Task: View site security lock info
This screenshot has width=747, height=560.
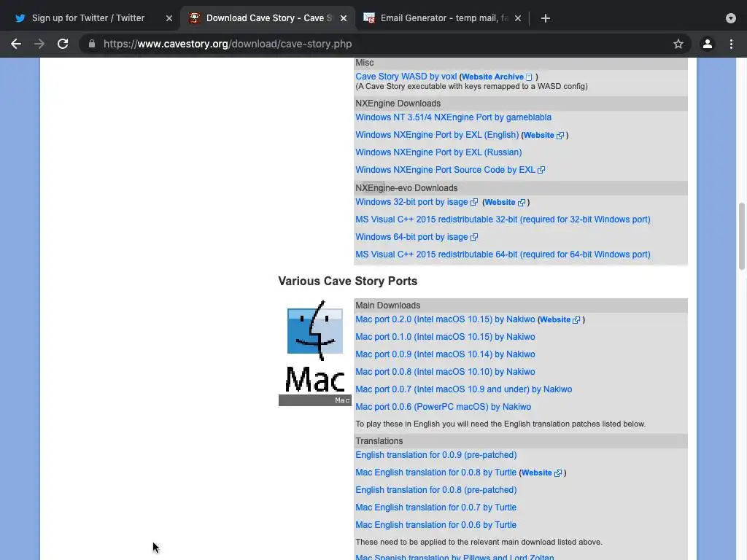Action: coord(92,44)
